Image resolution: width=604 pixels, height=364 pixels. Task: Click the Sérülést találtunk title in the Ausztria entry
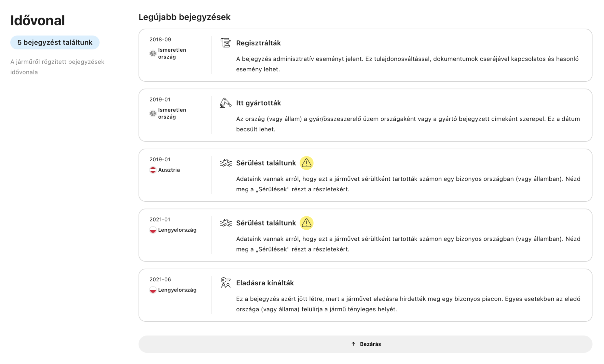266,163
